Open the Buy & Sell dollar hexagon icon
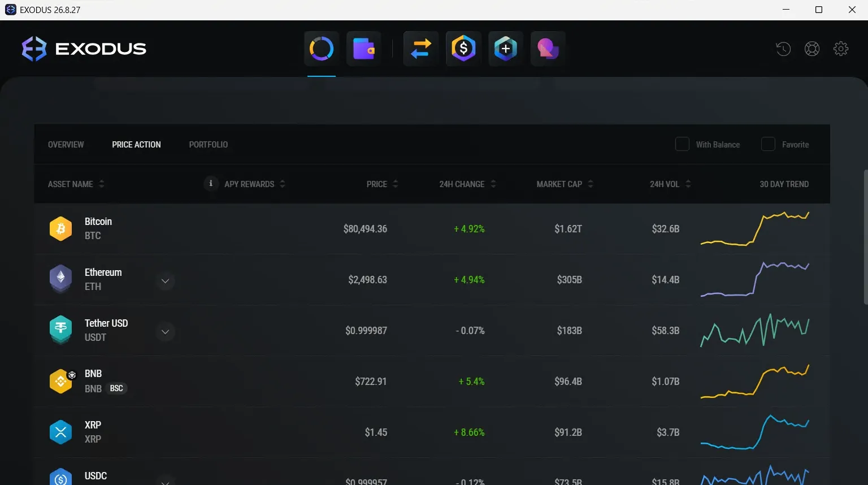The image size is (868, 485). point(463,49)
